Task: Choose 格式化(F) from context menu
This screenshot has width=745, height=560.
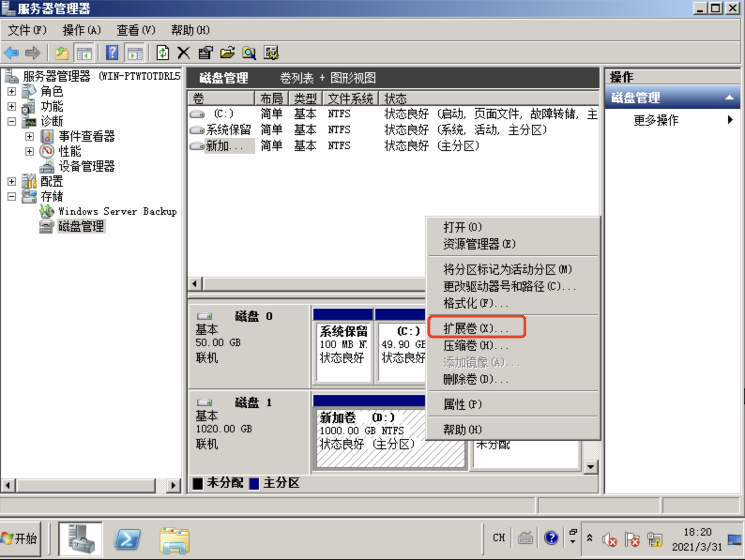Action: pyautogui.click(x=514, y=303)
